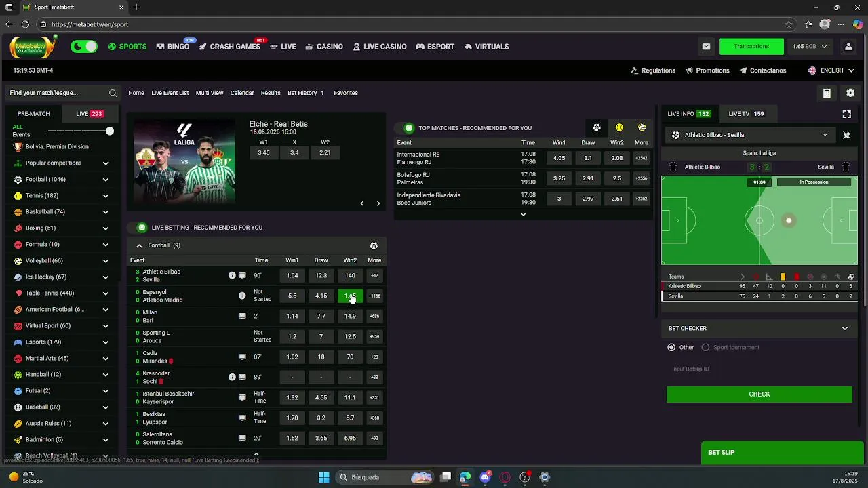Click the green Transactions button
Image resolution: width=868 pixels, height=488 pixels.
tap(751, 47)
